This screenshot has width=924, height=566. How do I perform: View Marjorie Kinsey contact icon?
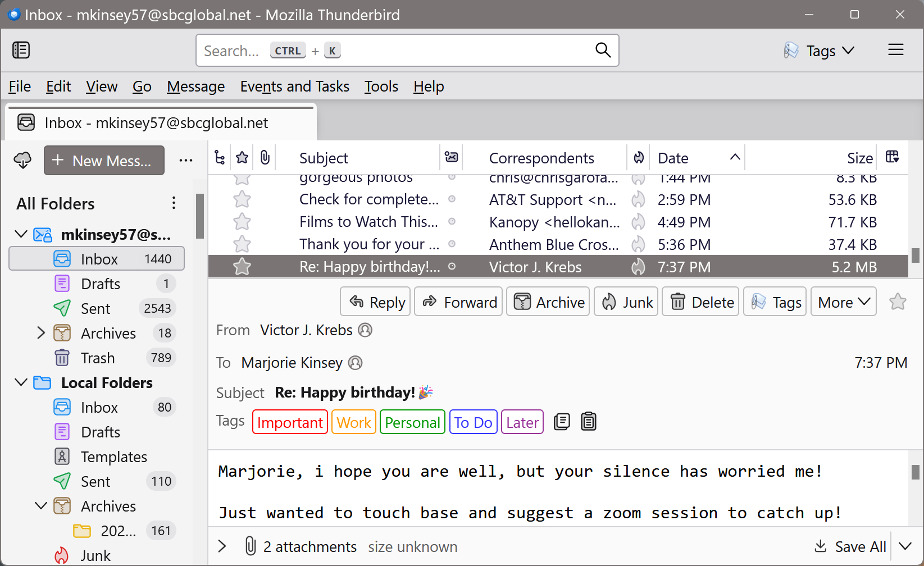pyautogui.click(x=356, y=363)
